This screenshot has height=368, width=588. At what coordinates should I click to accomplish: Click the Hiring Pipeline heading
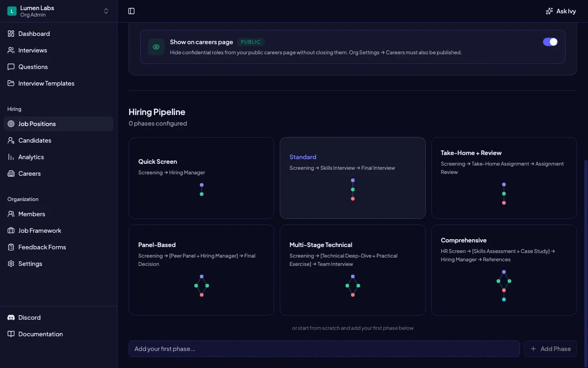pyautogui.click(x=157, y=112)
